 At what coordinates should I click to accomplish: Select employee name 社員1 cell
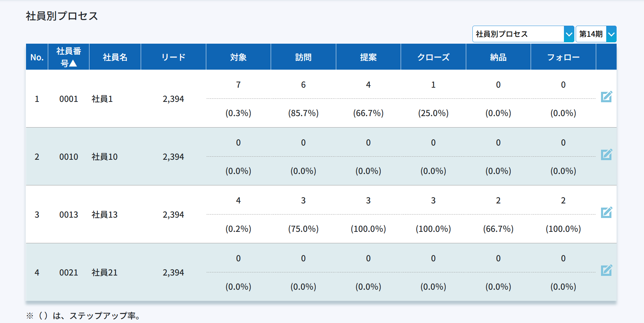(x=102, y=99)
